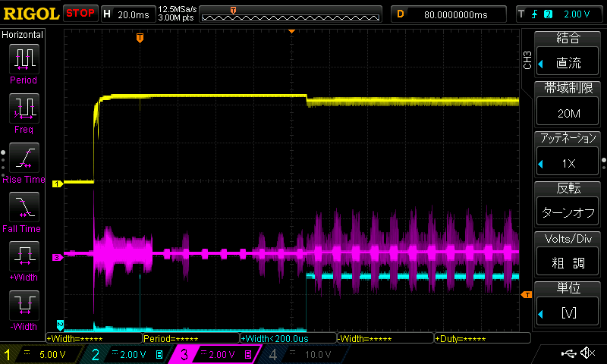Click the sample rate 12.5MSa/s readout
This screenshot has width=607, height=364.
pos(178,9)
